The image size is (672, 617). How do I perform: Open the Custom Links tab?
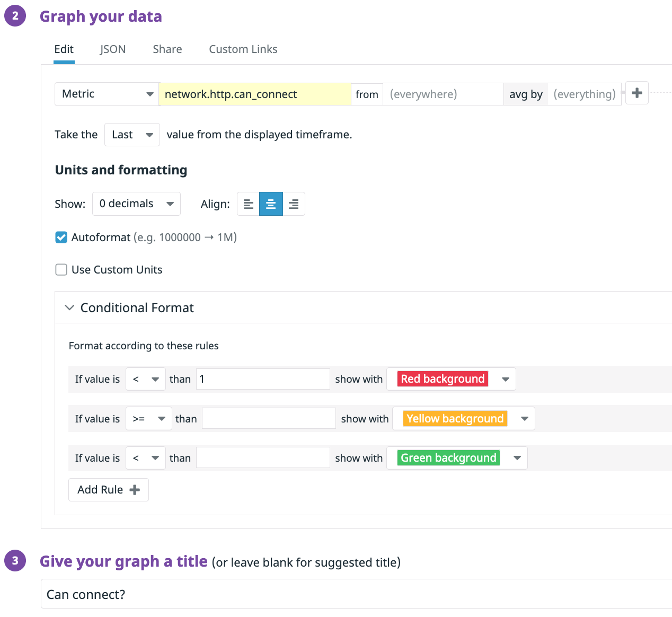pyautogui.click(x=243, y=49)
